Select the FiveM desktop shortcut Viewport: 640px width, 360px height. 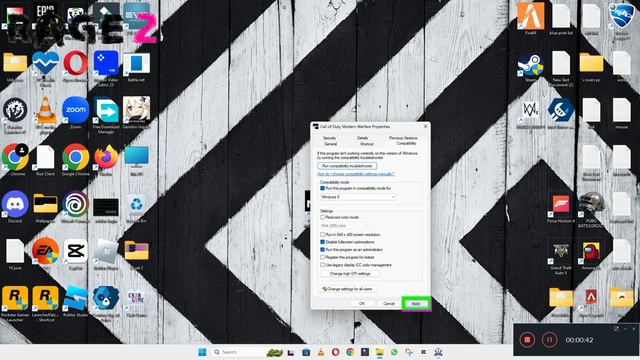(x=530, y=16)
